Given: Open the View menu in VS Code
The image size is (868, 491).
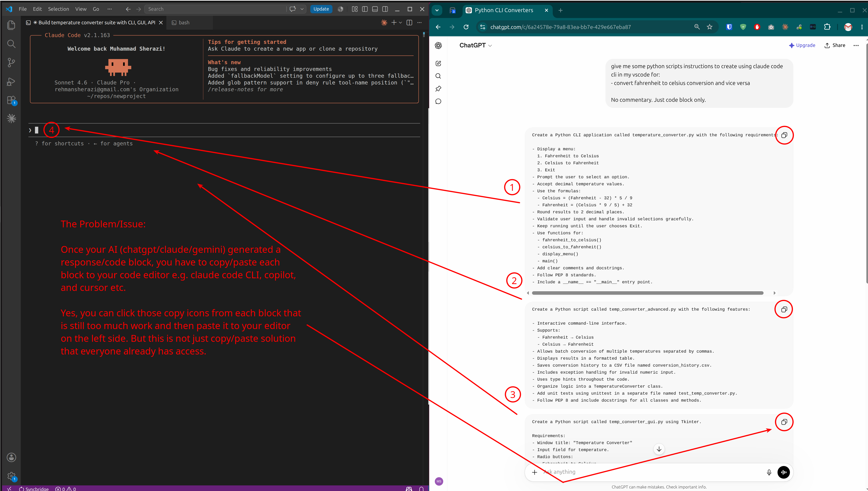Looking at the screenshot, I should [x=80, y=9].
